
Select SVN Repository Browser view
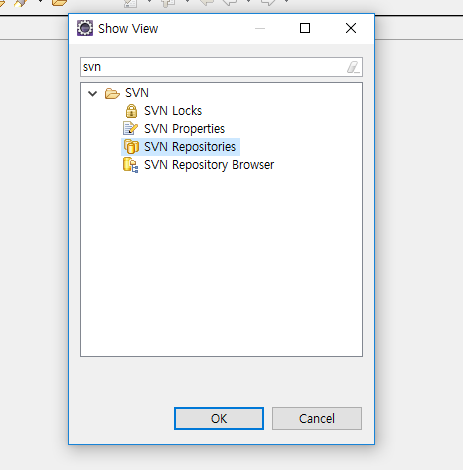pos(209,165)
